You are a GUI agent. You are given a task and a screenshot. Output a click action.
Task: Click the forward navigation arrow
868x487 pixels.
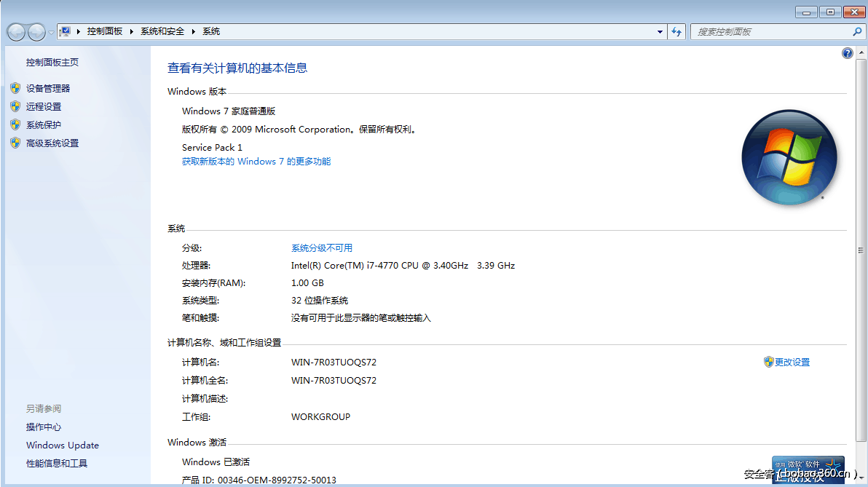[35, 31]
